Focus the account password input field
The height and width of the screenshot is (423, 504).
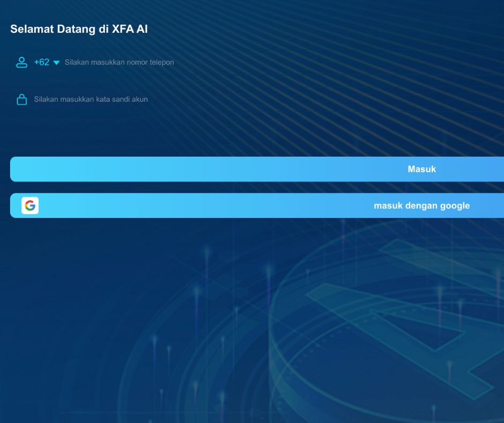[269, 99]
